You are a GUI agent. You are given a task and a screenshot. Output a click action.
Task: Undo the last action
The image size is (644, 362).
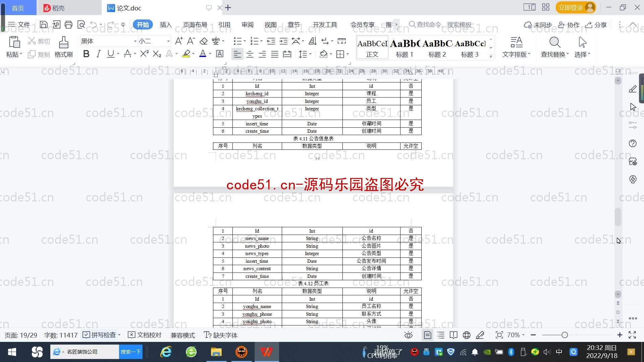click(x=94, y=24)
